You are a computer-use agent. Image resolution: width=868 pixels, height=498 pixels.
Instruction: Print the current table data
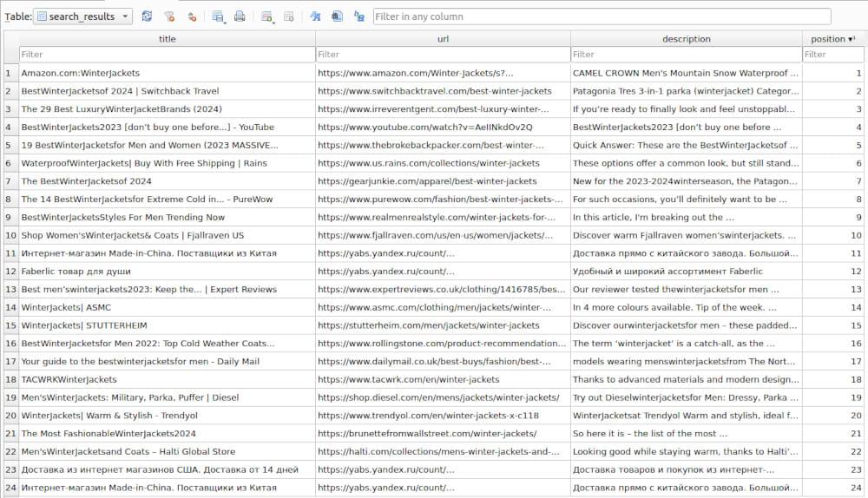pyautogui.click(x=240, y=16)
